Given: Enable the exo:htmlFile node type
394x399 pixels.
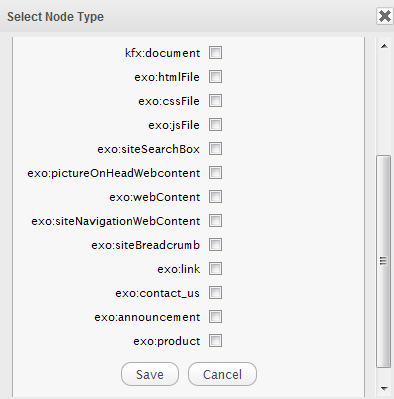Looking at the screenshot, I should (x=215, y=77).
